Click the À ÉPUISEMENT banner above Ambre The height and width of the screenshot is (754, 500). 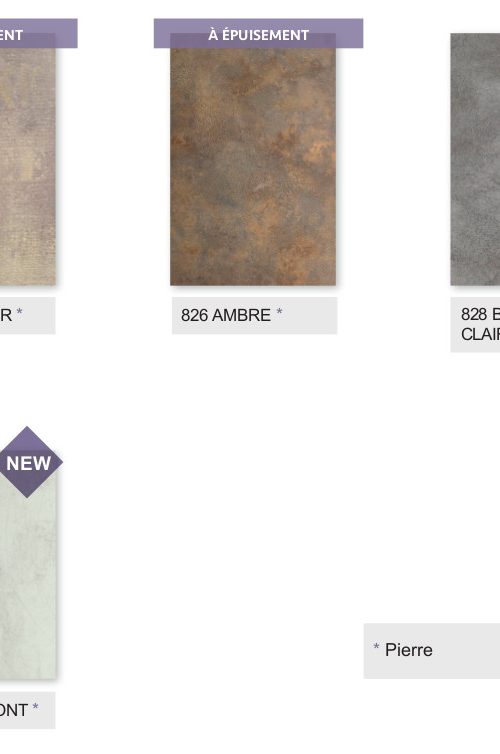coord(258,33)
